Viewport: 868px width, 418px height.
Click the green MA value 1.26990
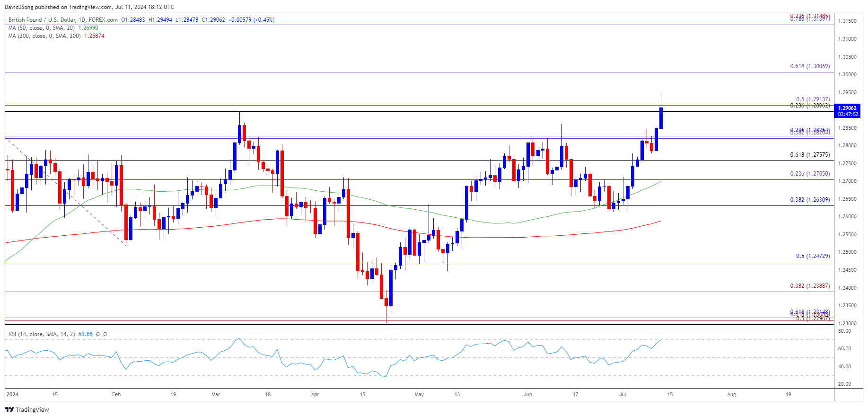88,28
